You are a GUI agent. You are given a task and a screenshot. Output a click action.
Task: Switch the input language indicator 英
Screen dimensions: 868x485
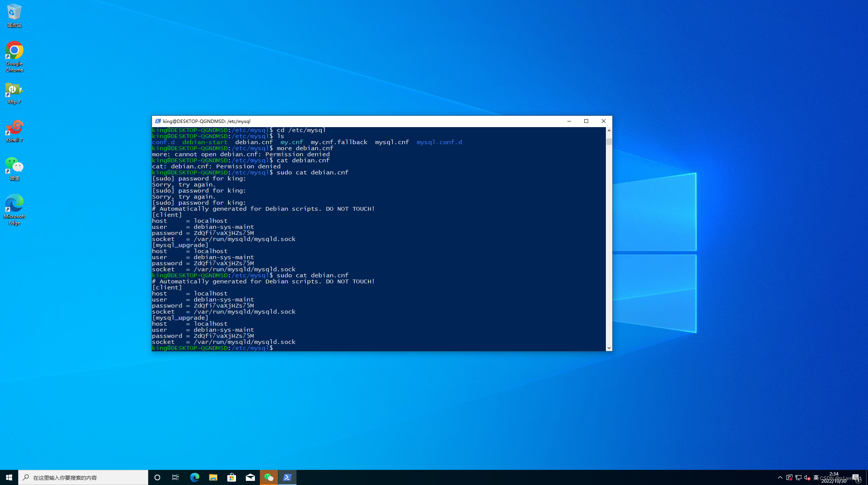pos(816,477)
